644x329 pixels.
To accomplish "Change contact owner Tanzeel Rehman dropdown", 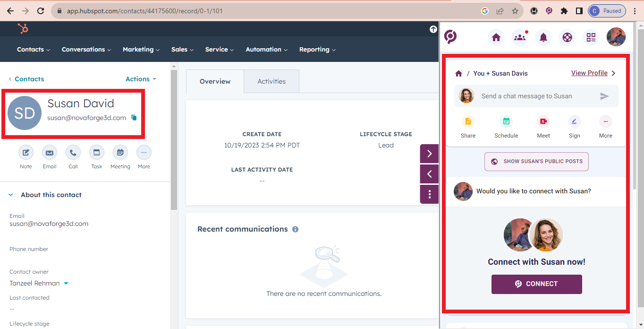I will (x=39, y=283).
